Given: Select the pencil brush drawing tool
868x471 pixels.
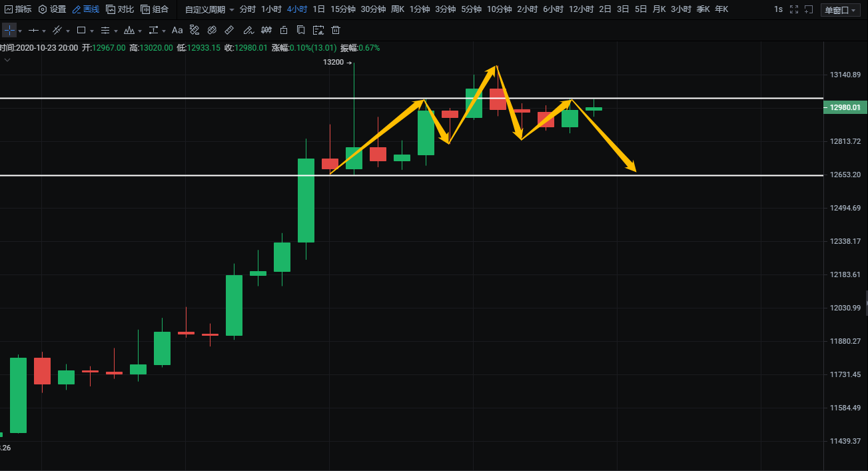Looking at the screenshot, I should click(248, 31).
